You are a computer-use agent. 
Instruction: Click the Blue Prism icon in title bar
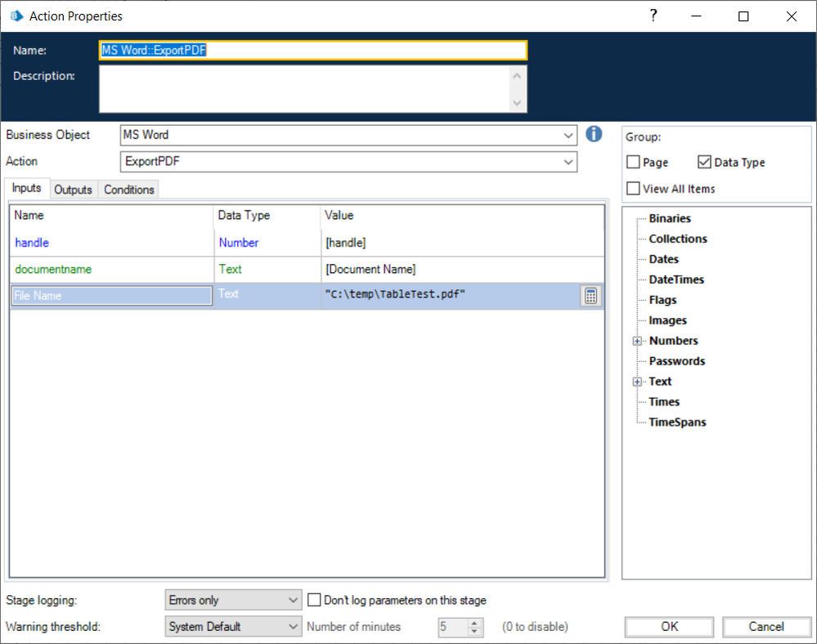[x=16, y=16]
